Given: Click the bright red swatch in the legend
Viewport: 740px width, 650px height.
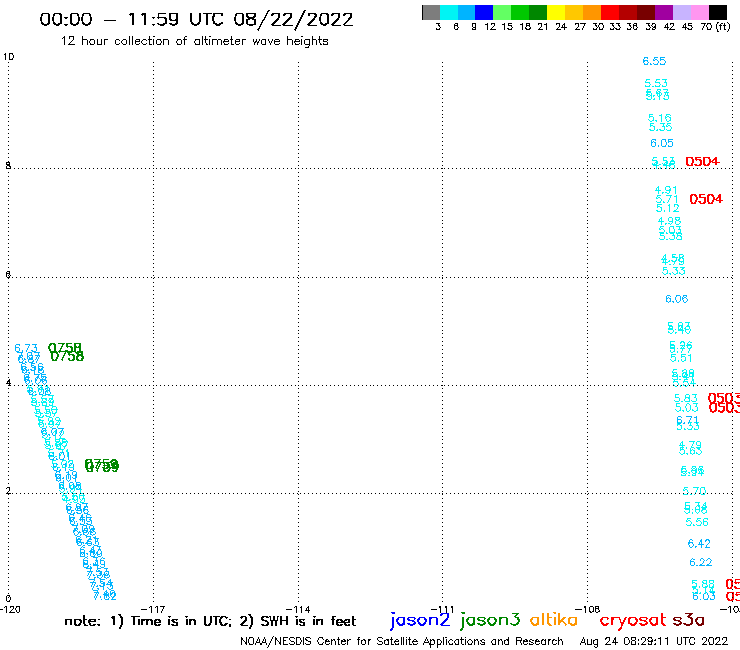Looking at the screenshot, I should [610, 12].
